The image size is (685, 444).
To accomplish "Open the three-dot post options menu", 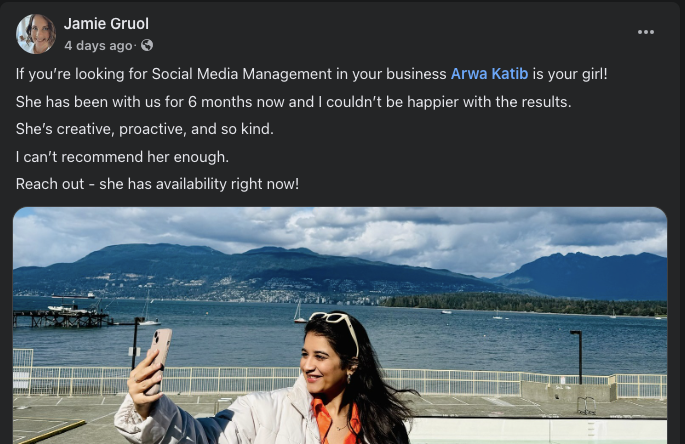I will [645, 32].
